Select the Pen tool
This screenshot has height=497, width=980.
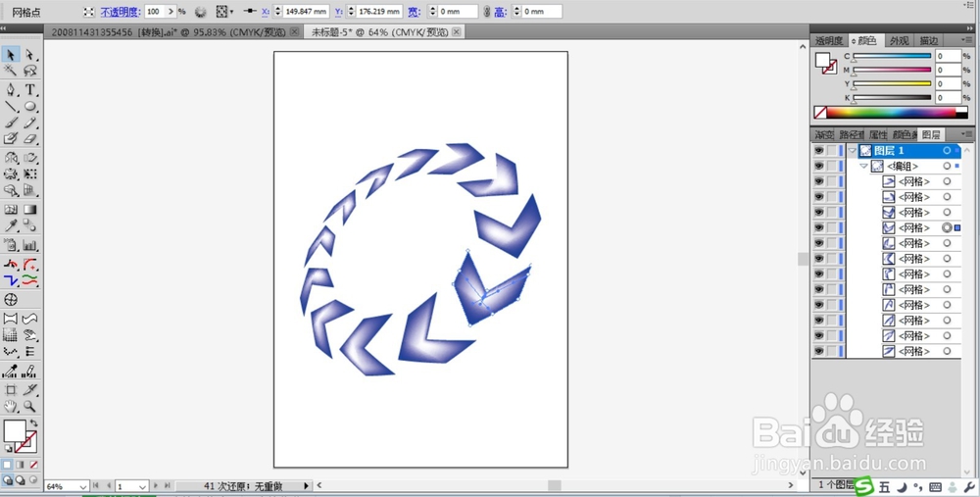[x=11, y=90]
